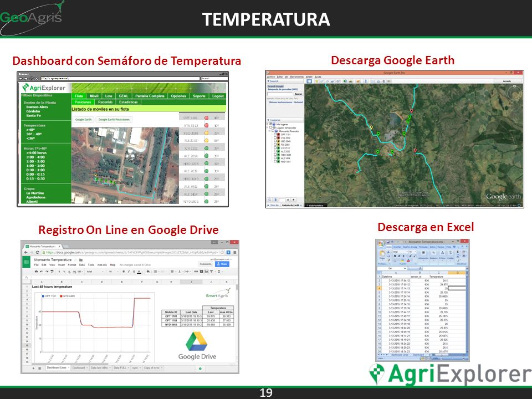Click add sheet plus icon in Sheets
532x399 pixels.
(x=33, y=368)
